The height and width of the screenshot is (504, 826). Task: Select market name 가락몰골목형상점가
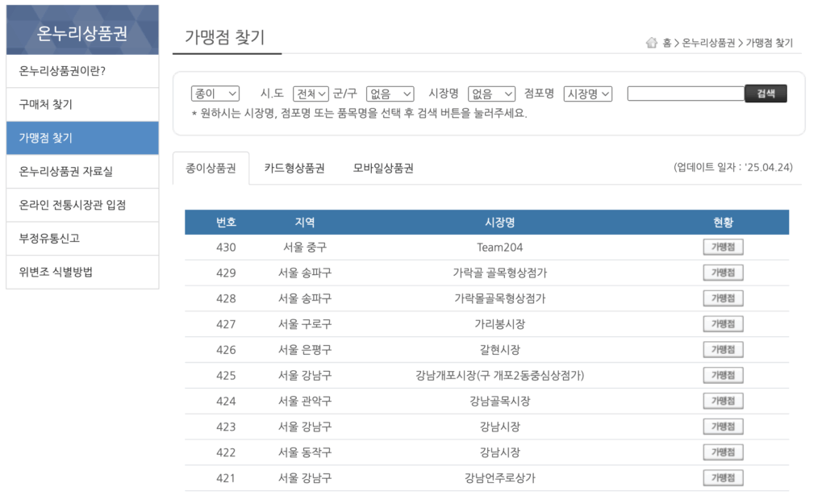pos(500,298)
